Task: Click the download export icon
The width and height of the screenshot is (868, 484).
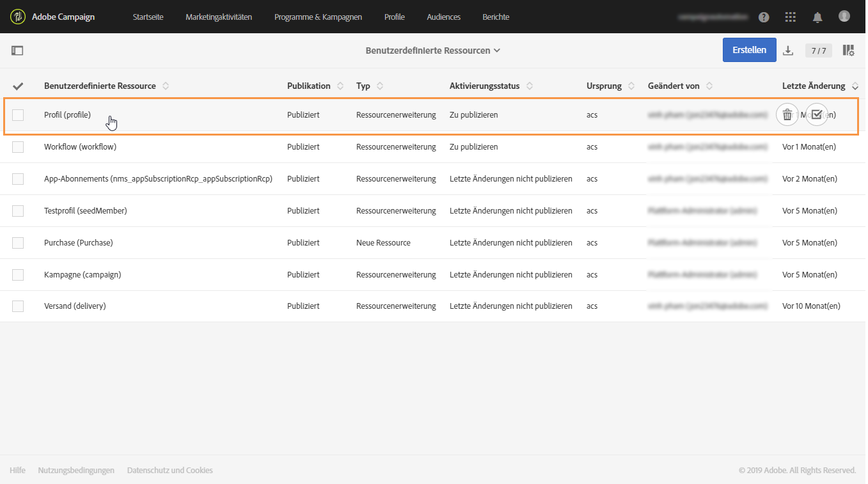Action: click(x=788, y=51)
